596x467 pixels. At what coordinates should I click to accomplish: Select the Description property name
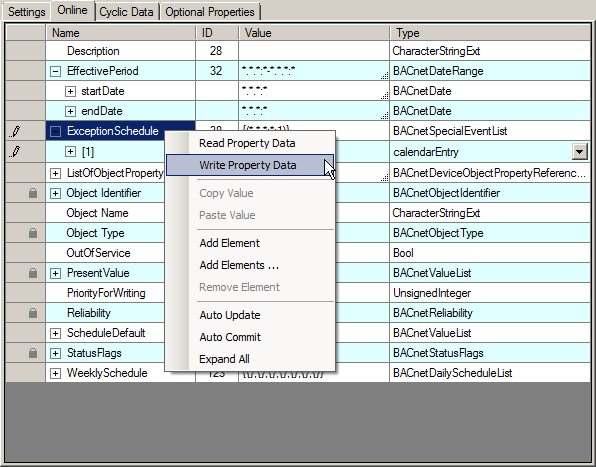tap(93, 51)
